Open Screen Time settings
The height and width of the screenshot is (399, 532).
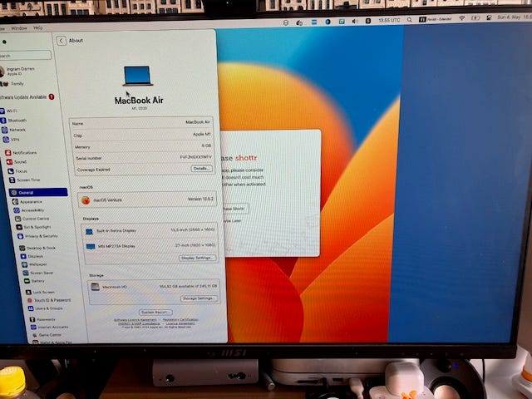[x=24, y=180]
